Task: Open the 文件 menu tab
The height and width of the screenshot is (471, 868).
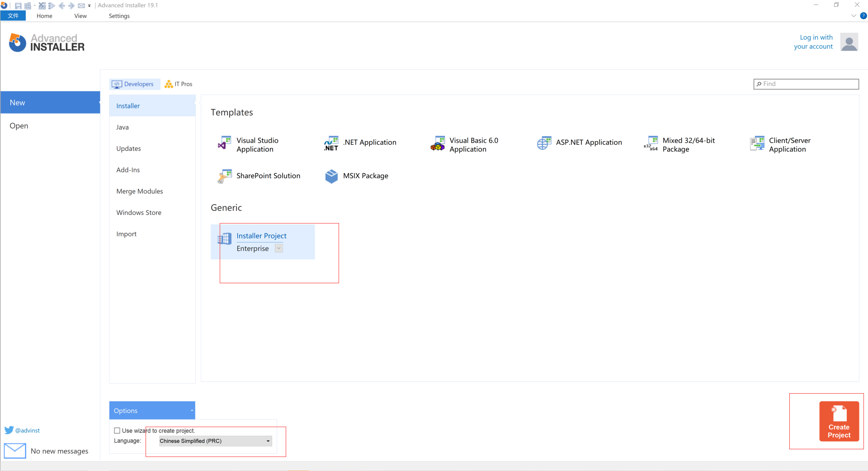Action: (x=13, y=16)
